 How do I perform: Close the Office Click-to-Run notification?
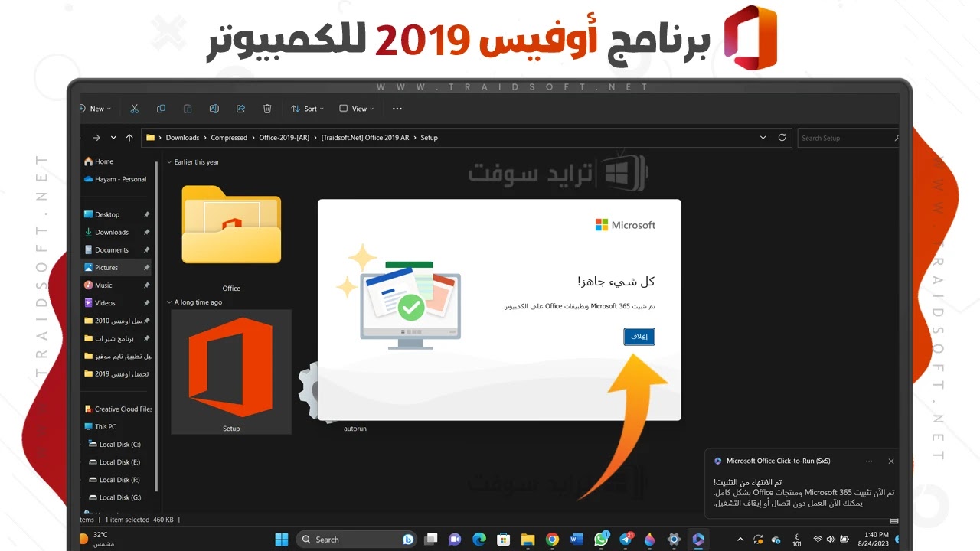890,461
